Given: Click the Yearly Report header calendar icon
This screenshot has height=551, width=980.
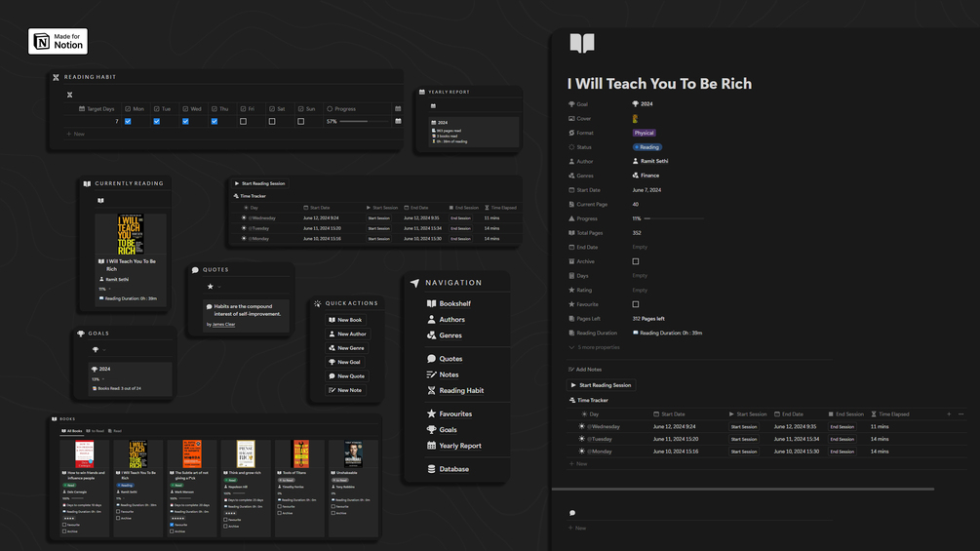Looking at the screenshot, I should click(422, 92).
